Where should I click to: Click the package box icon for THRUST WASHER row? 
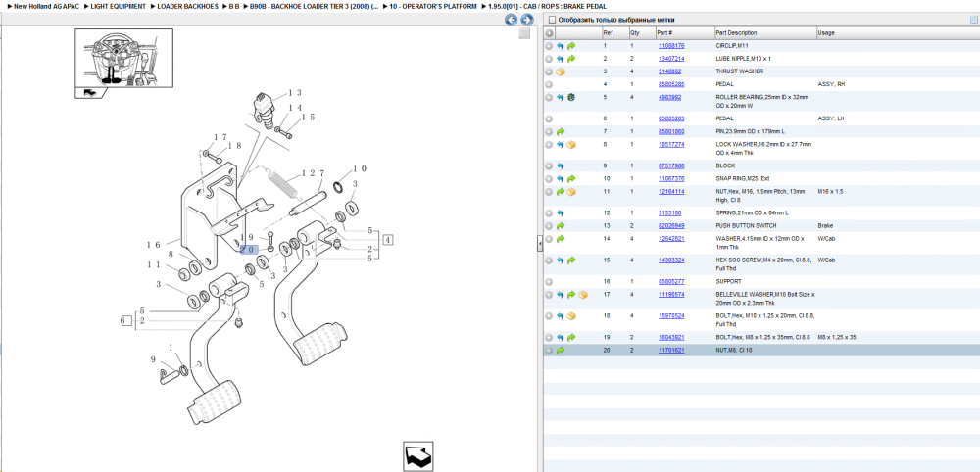[561, 71]
